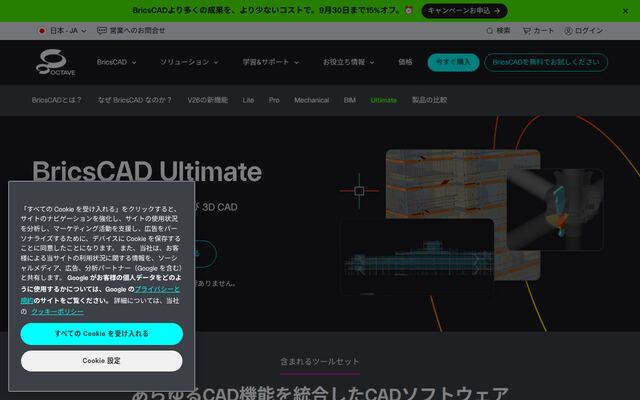Open the 価格 page
This screenshot has width=640, height=400.
405,62
